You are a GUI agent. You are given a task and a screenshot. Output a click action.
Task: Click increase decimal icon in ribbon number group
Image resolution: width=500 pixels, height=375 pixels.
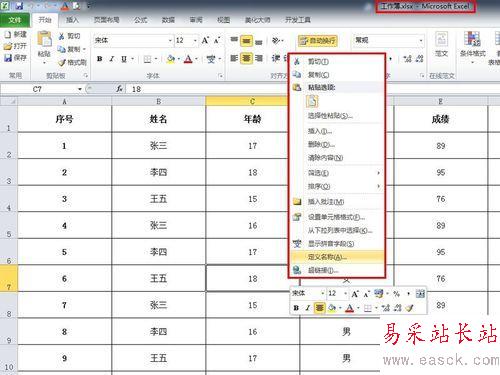click(x=407, y=59)
